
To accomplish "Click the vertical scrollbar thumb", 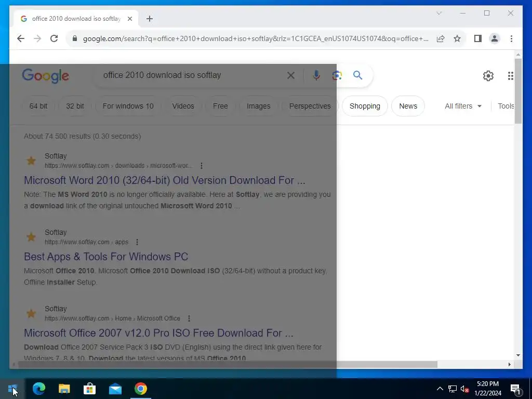I will (518, 91).
